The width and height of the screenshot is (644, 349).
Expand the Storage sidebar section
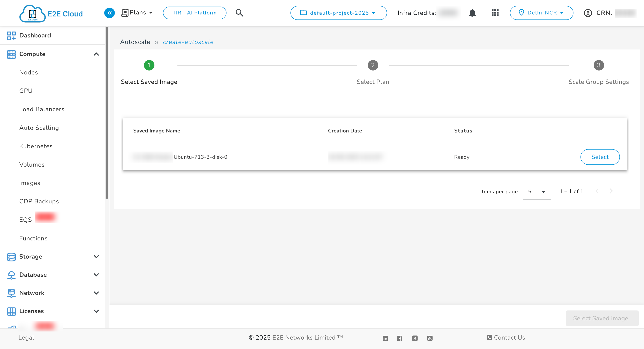[96, 257]
